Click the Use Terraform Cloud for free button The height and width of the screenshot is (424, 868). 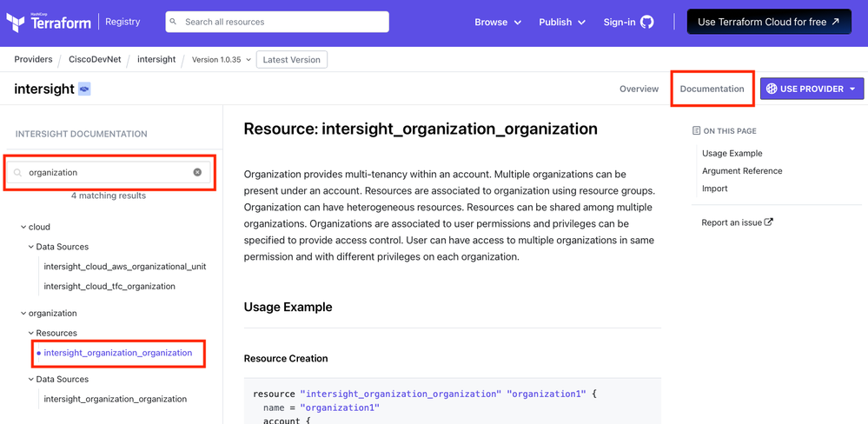[x=769, y=22]
